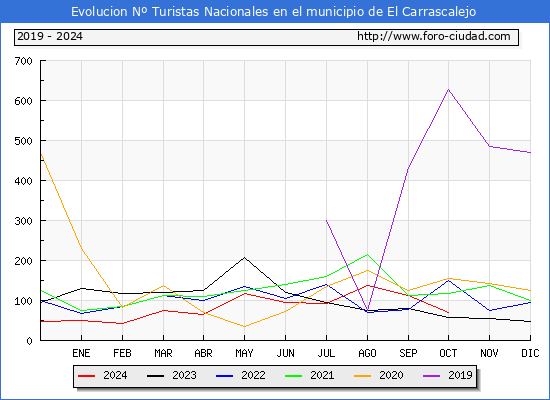Click the chart title about El Carrascalejo
This screenshot has height=400, width=550.
pos(274,12)
